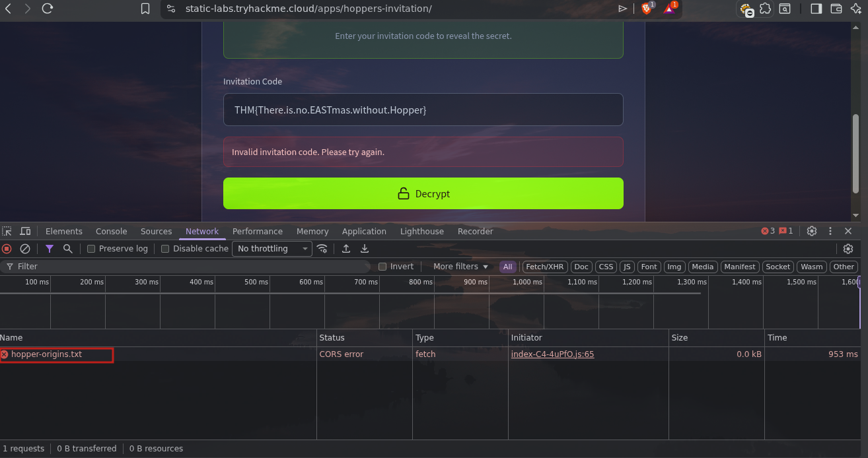This screenshot has height=458, width=868.
Task: Expand the More filters dropdown
Action: [x=460, y=267]
